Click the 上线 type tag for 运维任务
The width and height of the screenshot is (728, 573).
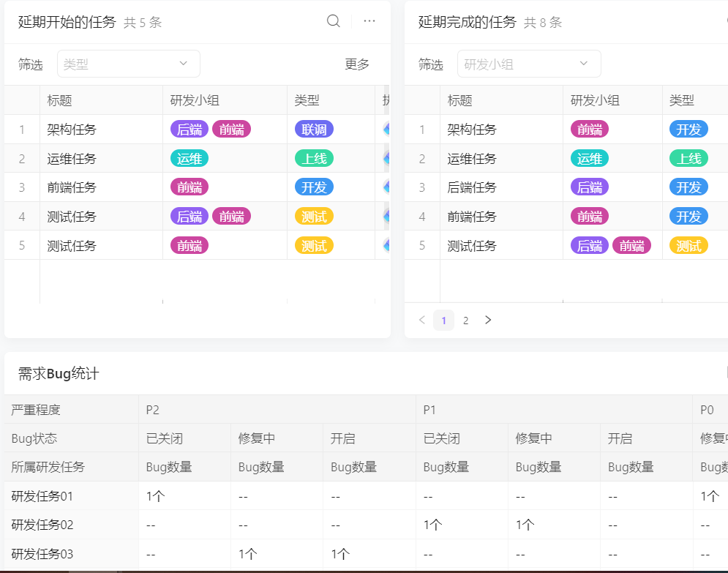pos(313,158)
